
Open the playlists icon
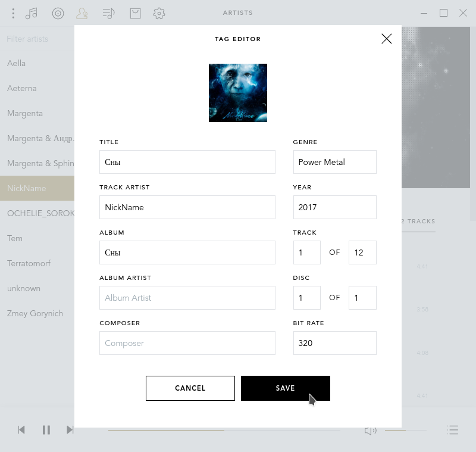[x=108, y=13]
